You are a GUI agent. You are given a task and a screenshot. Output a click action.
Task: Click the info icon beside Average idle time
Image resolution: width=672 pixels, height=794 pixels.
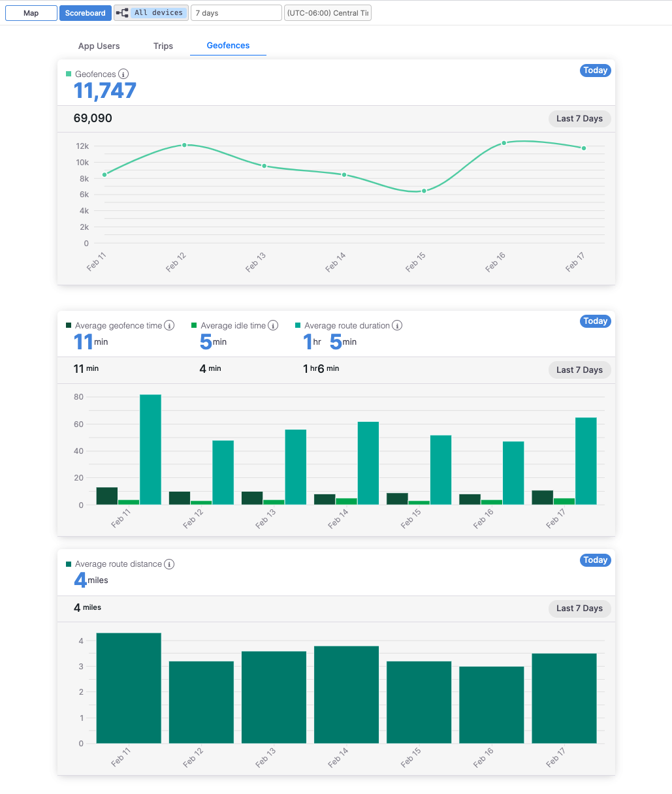point(273,325)
